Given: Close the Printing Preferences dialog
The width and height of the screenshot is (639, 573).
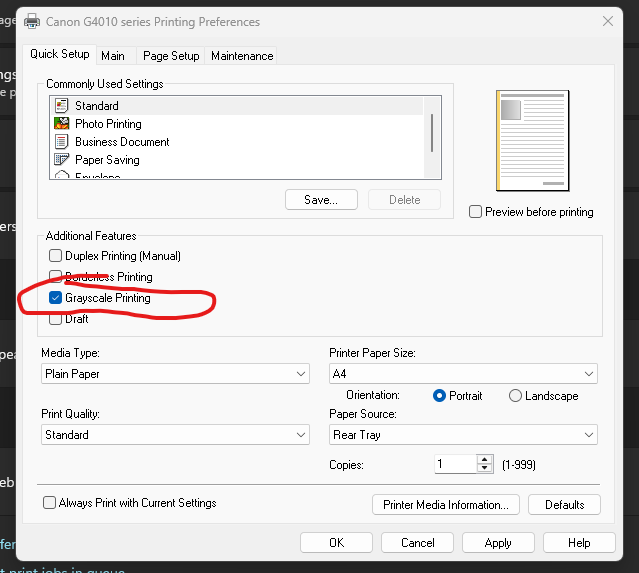Looking at the screenshot, I should point(608,21).
